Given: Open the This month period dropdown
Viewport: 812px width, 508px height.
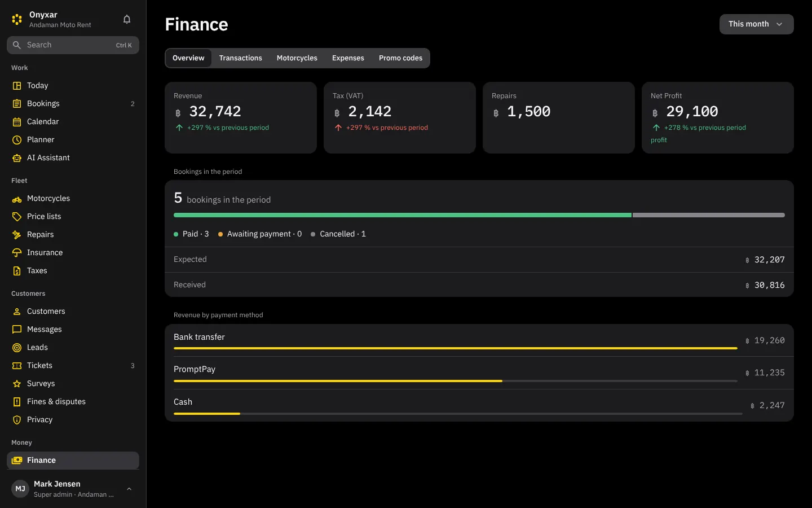Looking at the screenshot, I should coord(756,24).
